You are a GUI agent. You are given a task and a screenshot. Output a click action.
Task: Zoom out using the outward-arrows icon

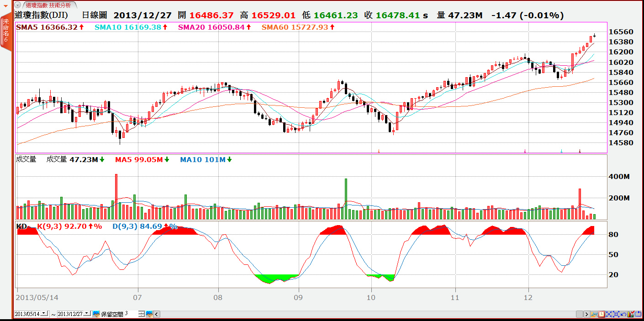616,314
